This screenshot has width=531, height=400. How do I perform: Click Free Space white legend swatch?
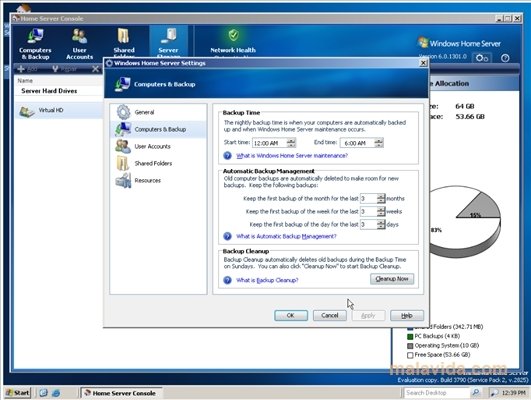410,355
